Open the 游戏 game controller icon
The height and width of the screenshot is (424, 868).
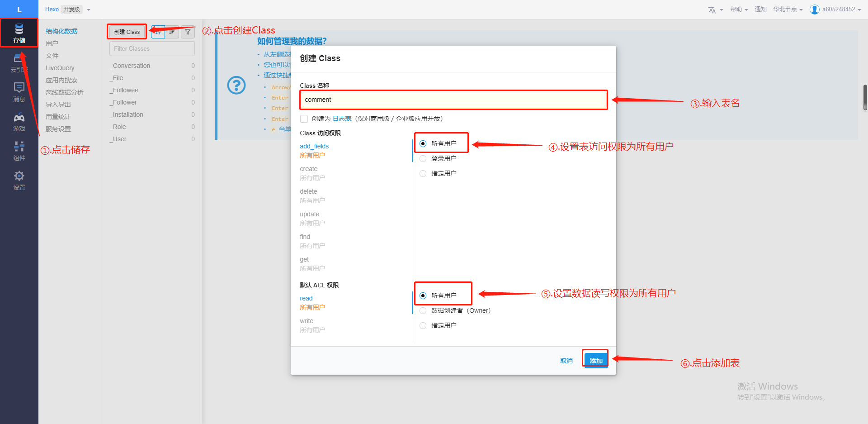tap(19, 122)
